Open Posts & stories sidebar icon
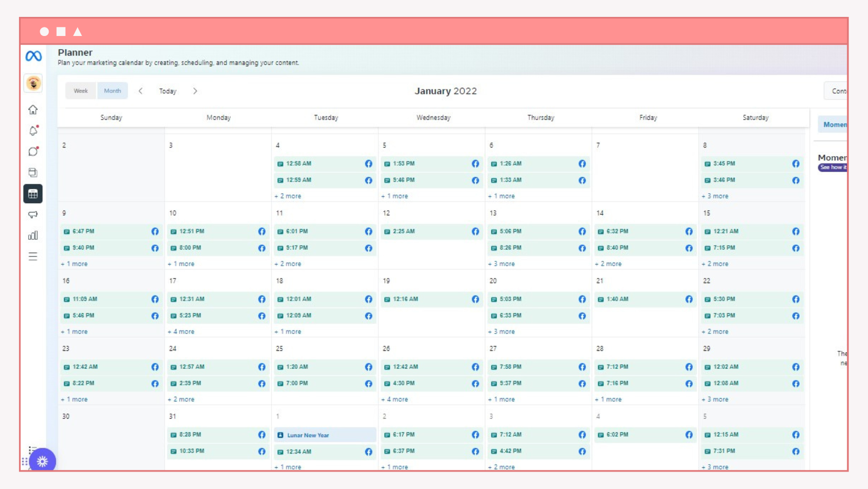The height and width of the screenshot is (489, 868). click(33, 173)
